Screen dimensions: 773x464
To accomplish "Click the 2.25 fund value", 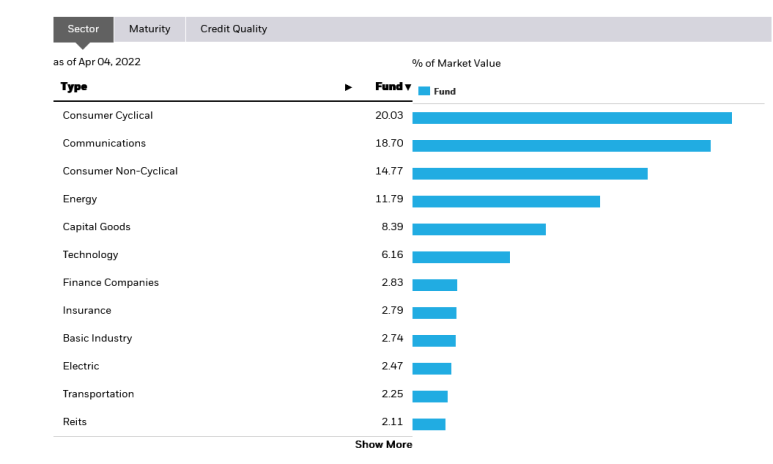I will [x=392, y=394].
